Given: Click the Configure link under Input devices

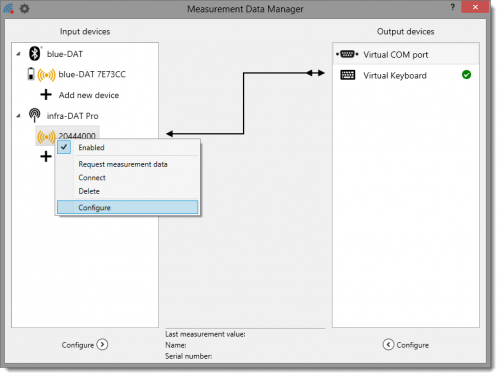Looking at the screenshot, I should pos(78,345).
